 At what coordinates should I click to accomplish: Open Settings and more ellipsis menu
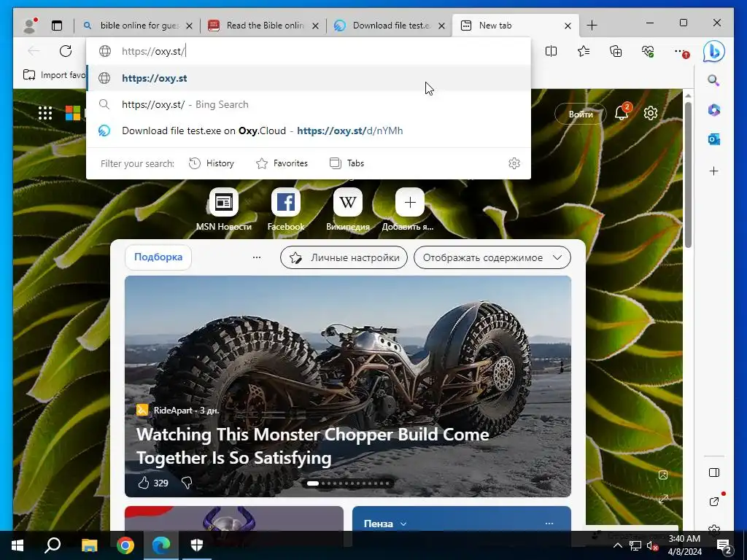(x=681, y=52)
